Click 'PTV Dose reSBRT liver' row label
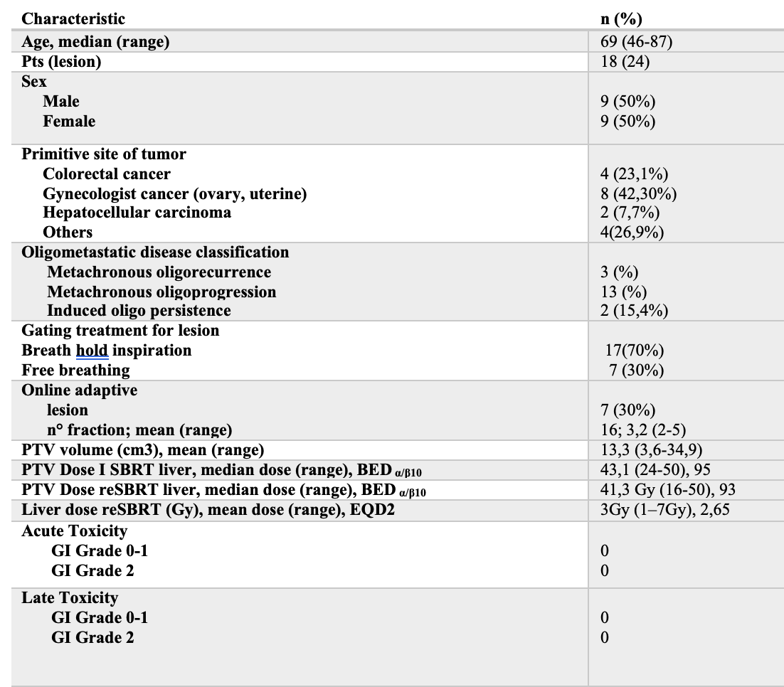Screen dimensions: 784x687 click(x=223, y=490)
